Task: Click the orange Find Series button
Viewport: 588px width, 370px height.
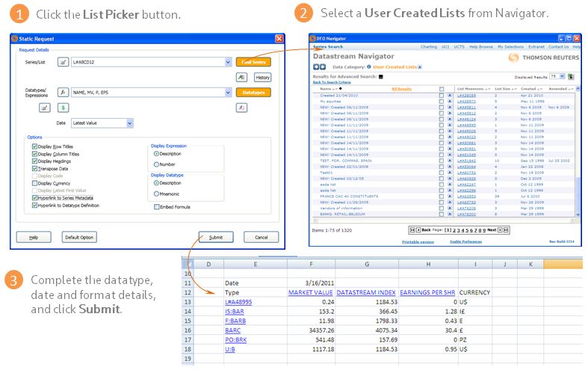Action: pos(253,62)
